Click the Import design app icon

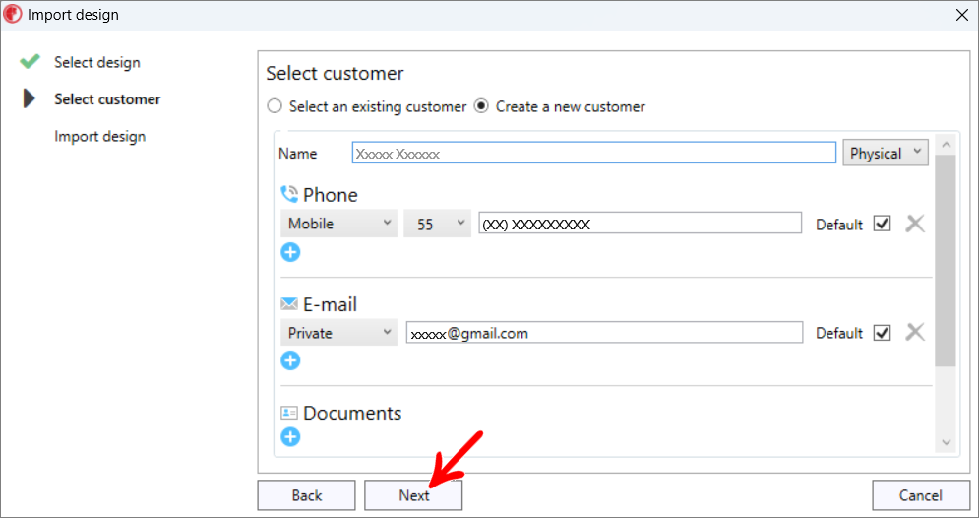coord(13,14)
